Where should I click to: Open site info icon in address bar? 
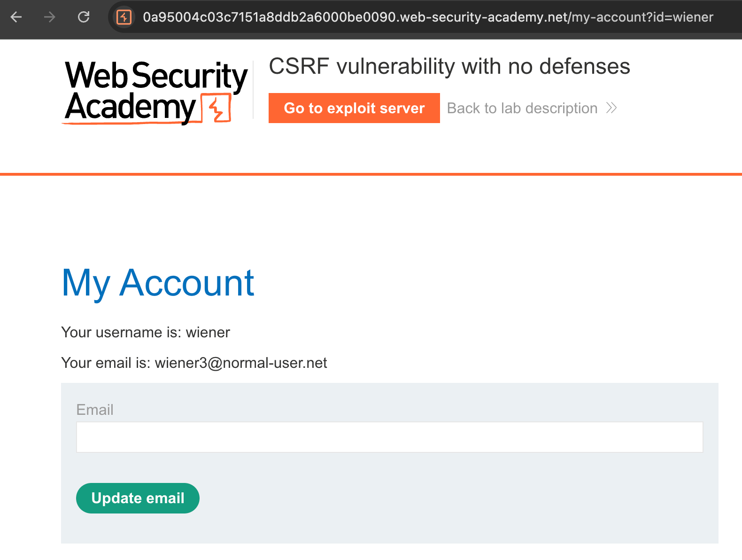pos(124,17)
